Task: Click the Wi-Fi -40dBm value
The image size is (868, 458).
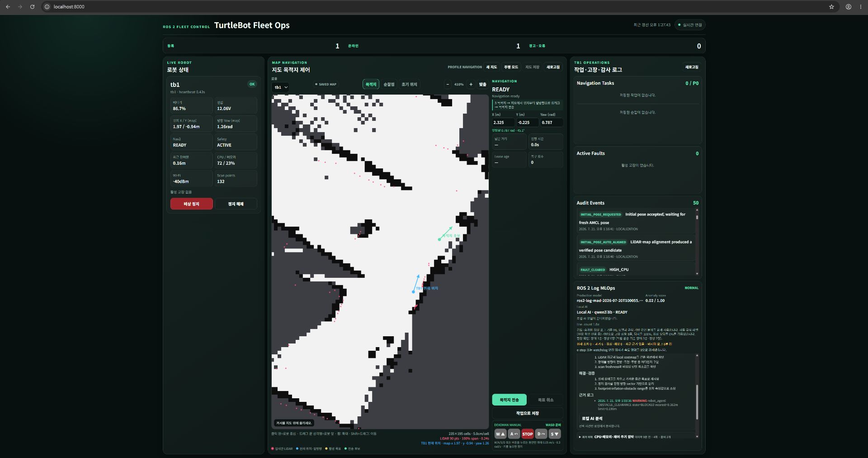Action: [x=181, y=181]
